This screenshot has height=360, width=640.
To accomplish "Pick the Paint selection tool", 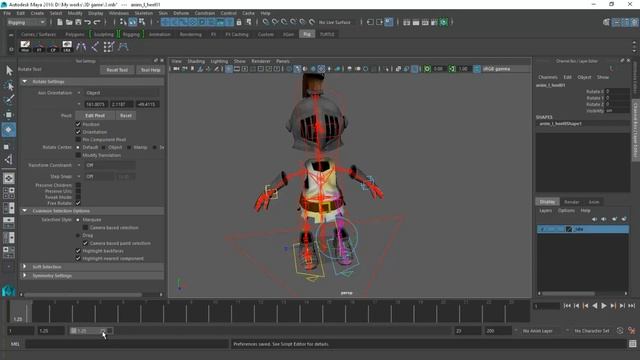I will tap(9, 99).
